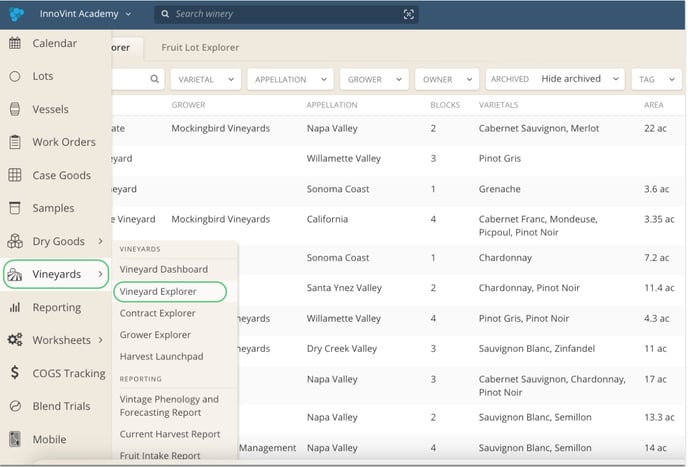This screenshot has height=467, width=688.
Task: Go to Case Goods in the sidebar
Action: [x=62, y=175]
